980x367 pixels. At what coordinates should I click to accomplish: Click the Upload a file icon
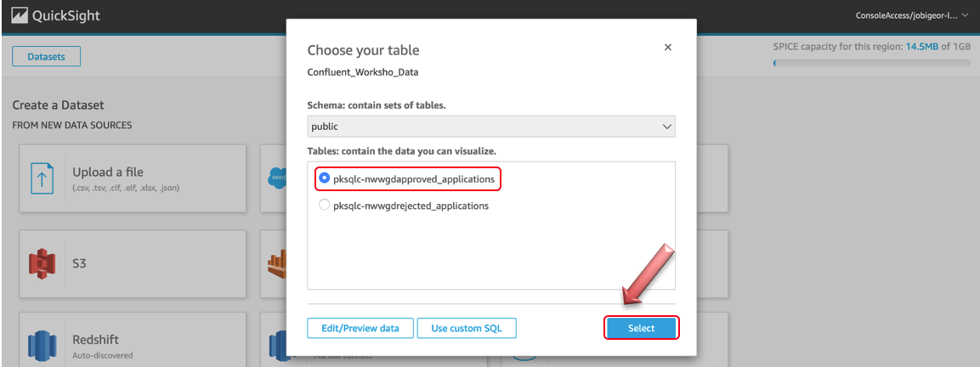(42, 178)
